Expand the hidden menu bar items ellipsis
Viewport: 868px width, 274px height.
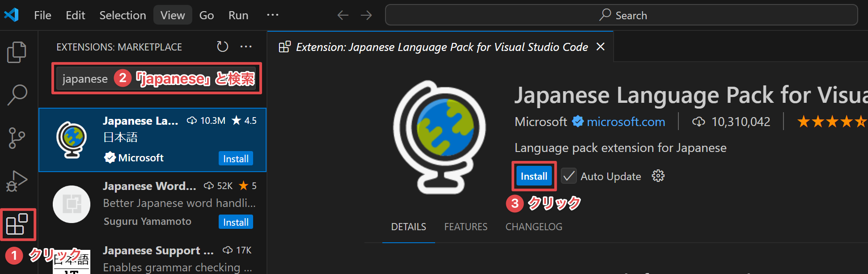coord(272,15)
